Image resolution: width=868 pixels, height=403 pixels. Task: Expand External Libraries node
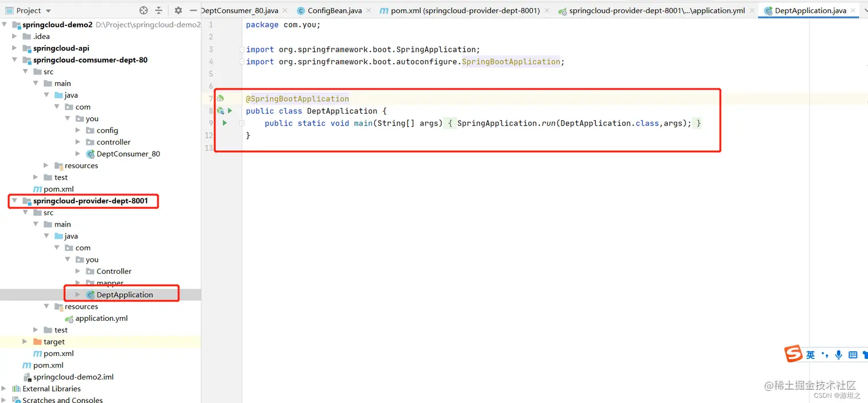click(4, 389)
